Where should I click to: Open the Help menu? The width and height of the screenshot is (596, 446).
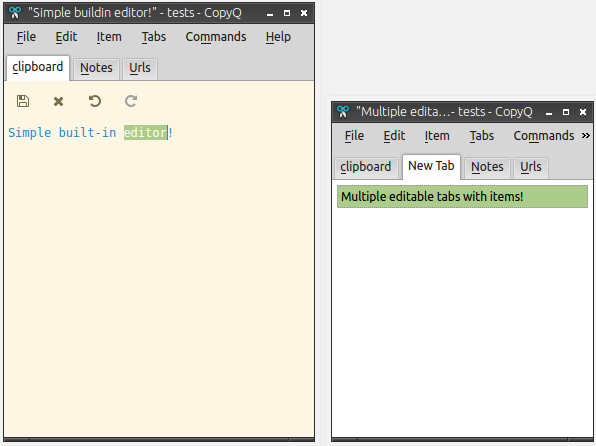[x=278, y=37]
